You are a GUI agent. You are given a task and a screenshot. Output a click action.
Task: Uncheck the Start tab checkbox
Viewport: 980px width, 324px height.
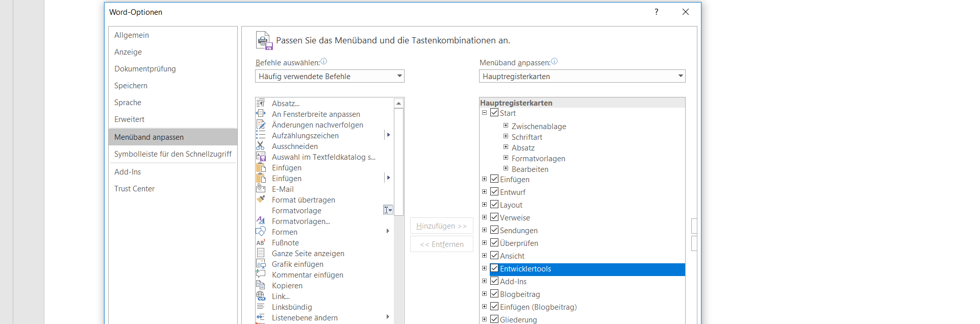coord(494,113)
